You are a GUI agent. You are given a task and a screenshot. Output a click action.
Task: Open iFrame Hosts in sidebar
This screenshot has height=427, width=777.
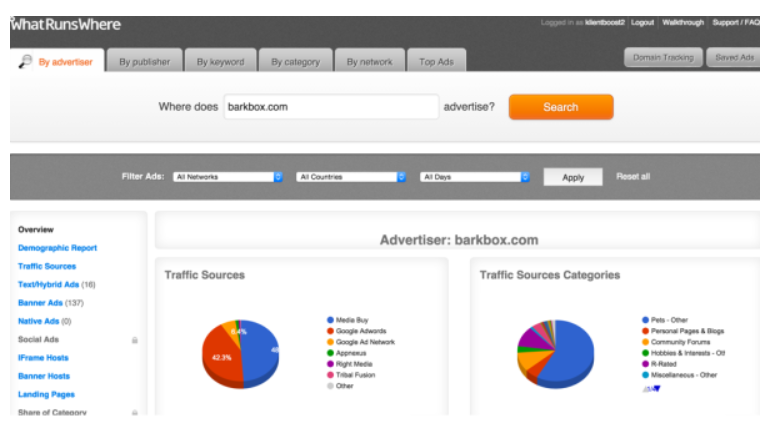(x=43, y=358)
